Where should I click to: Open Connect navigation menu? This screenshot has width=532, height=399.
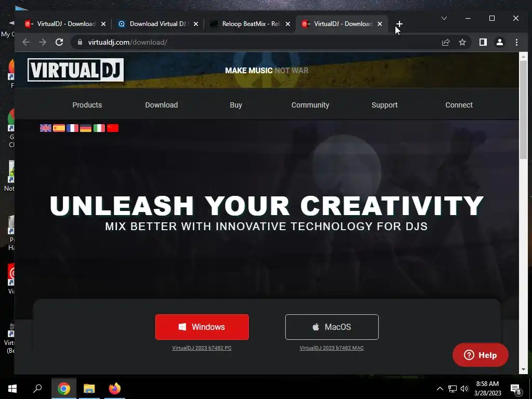pyautogui.click(x=459, y=105)
